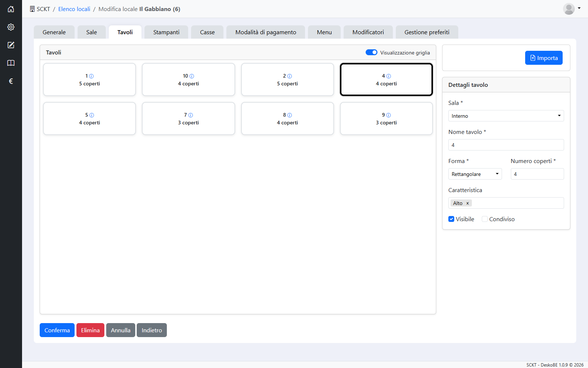Show info icon for table 10
The image size is (588, 368).
click(192, 76)
